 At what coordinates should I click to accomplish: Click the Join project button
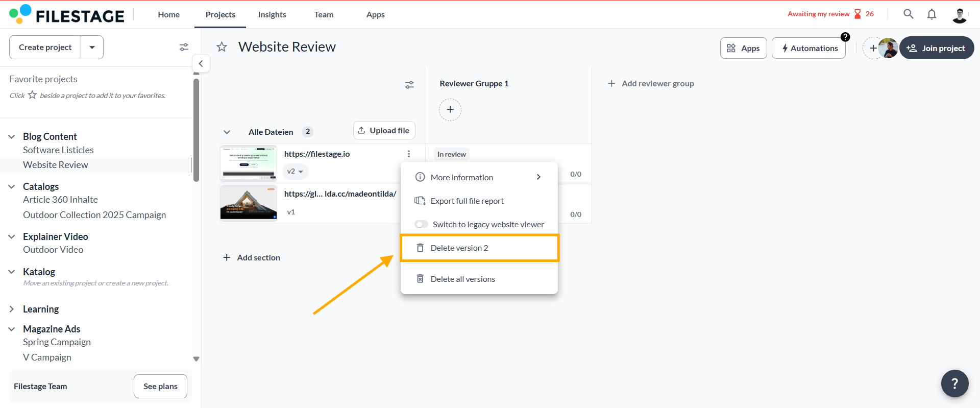click(936, 48)
